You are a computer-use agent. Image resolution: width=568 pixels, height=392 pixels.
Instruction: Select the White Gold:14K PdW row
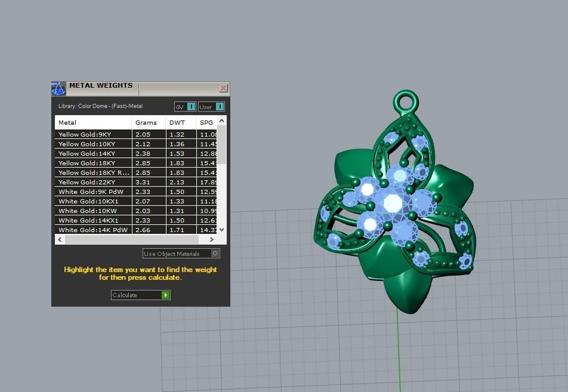(136, 230)
